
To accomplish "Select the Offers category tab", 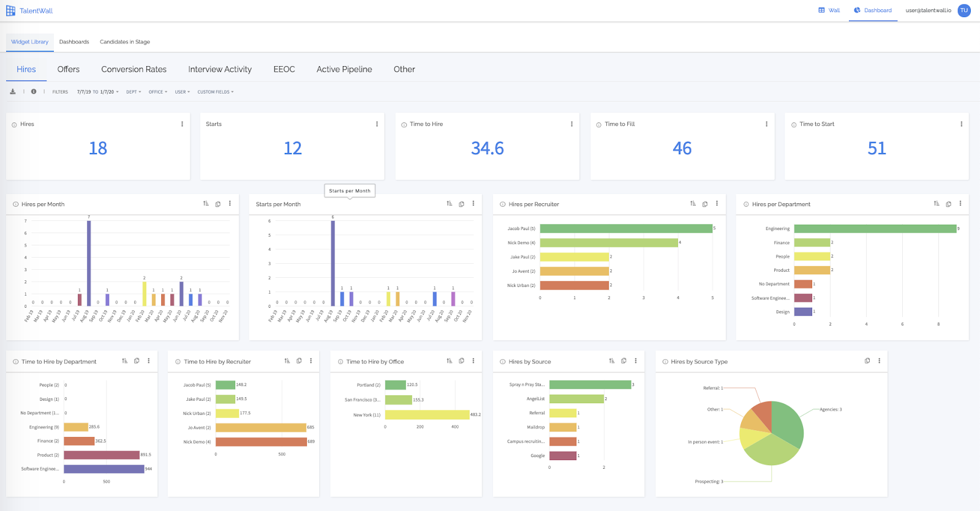I will coord(69,69).
